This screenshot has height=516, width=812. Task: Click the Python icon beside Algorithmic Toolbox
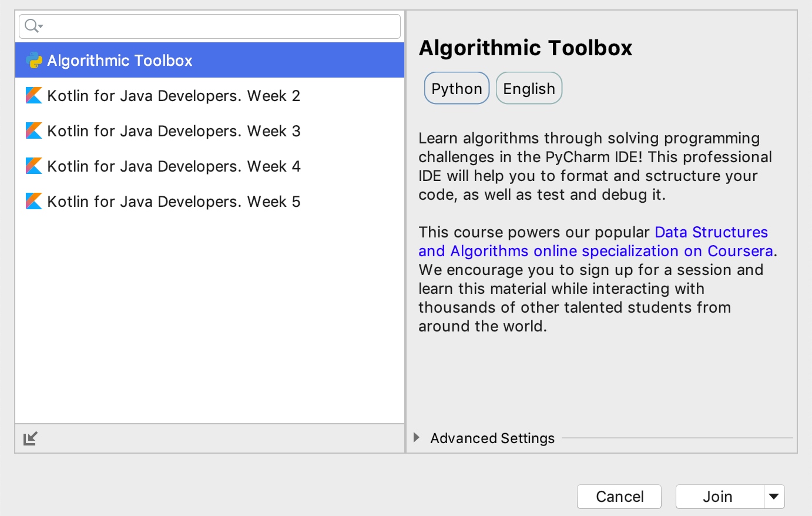(34, 60)
